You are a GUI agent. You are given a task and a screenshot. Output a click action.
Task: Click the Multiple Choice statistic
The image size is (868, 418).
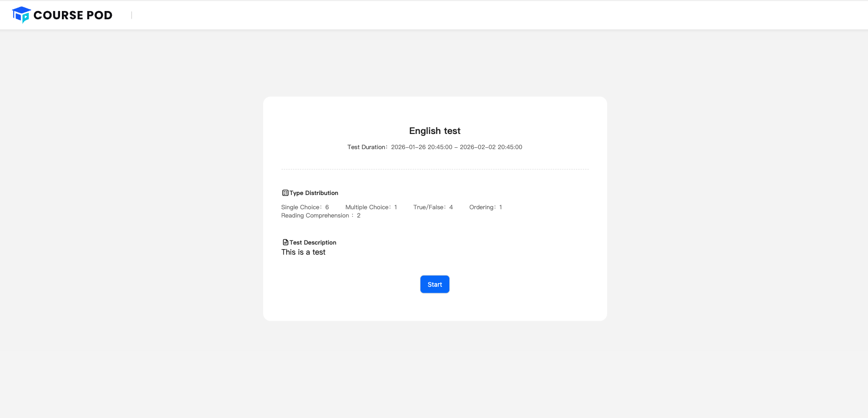coord(370,207)
